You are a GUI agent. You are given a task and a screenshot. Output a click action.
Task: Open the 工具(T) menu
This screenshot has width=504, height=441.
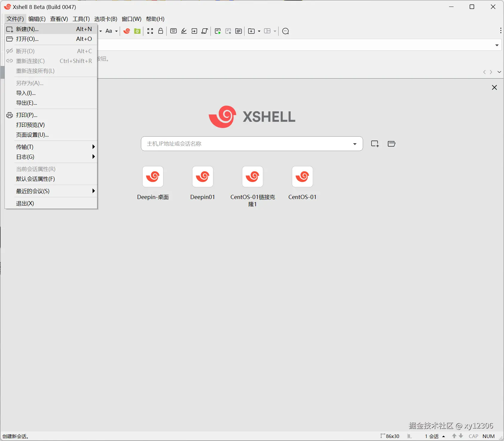[x=81, y=19]
